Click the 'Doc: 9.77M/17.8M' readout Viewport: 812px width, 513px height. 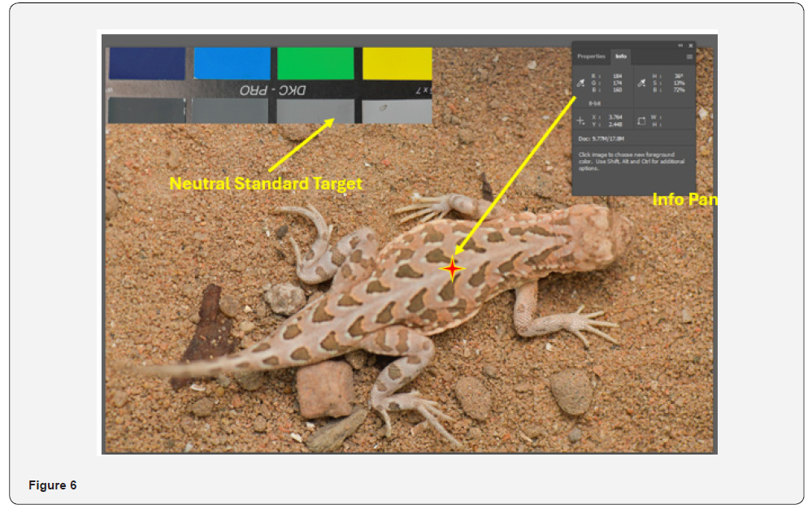[x=601, y=139]
